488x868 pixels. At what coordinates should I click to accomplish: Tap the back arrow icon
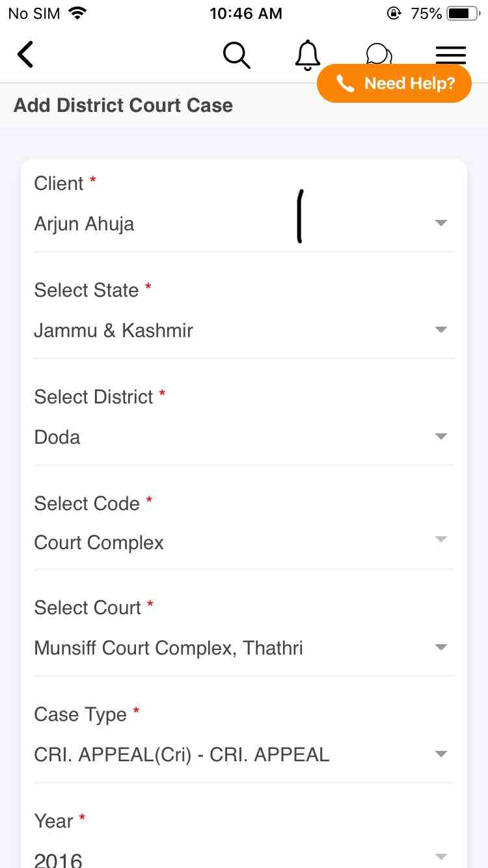pos(25,55)
